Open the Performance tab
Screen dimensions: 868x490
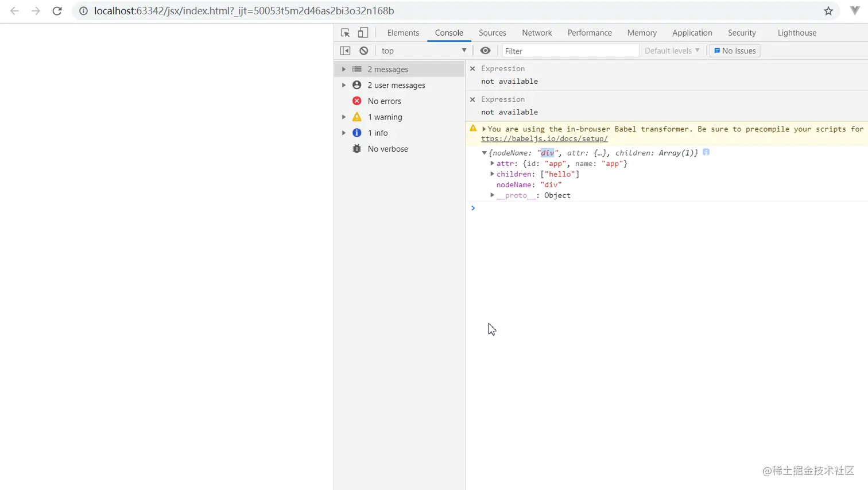point(590,33)
